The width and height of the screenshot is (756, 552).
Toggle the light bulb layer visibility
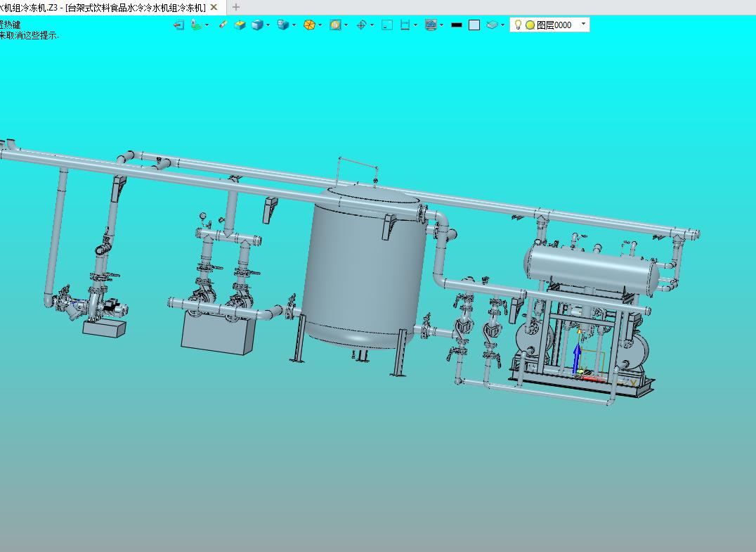click(x=518, y=25)
